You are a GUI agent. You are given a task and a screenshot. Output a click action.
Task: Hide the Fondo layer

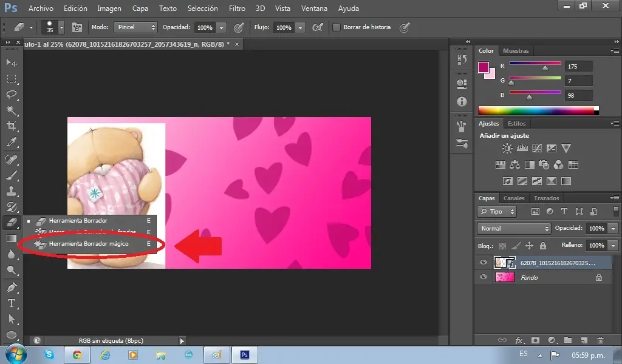[483, 277]
